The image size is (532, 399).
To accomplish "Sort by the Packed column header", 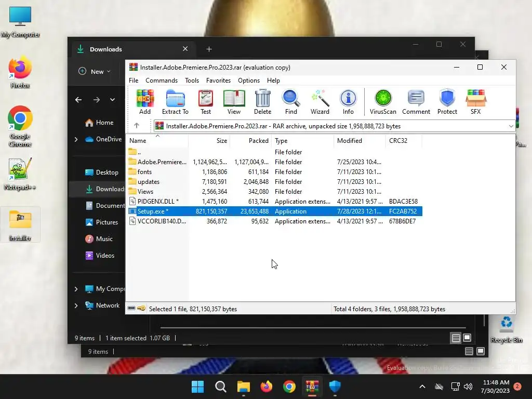I will pyautogui.click(x=250, y=140).
